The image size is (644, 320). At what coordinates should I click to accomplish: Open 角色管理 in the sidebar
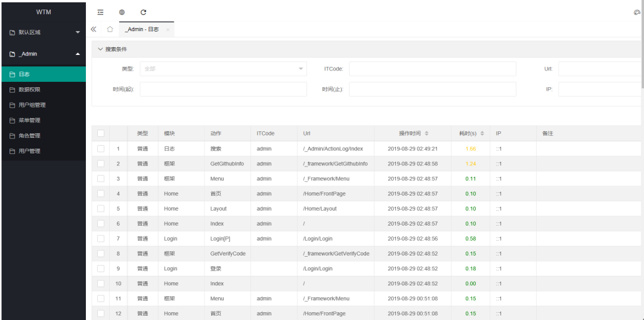click(x=44, y=136)
